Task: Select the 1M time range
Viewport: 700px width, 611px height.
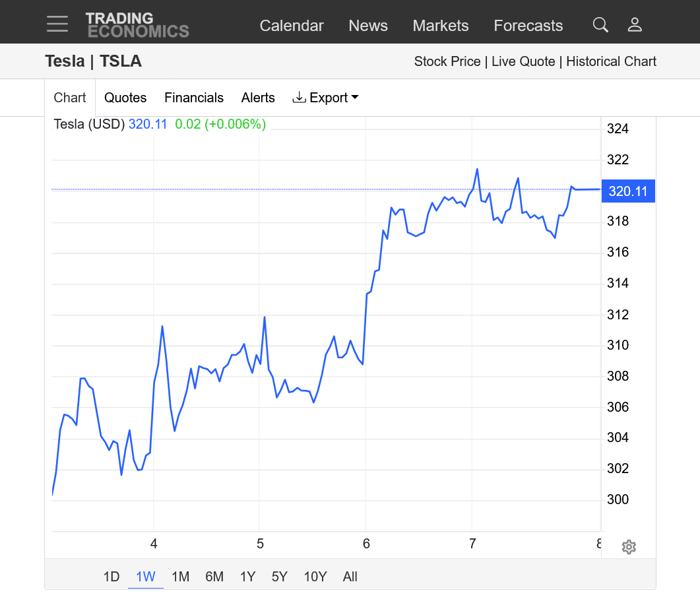Action: click(180, 577)
